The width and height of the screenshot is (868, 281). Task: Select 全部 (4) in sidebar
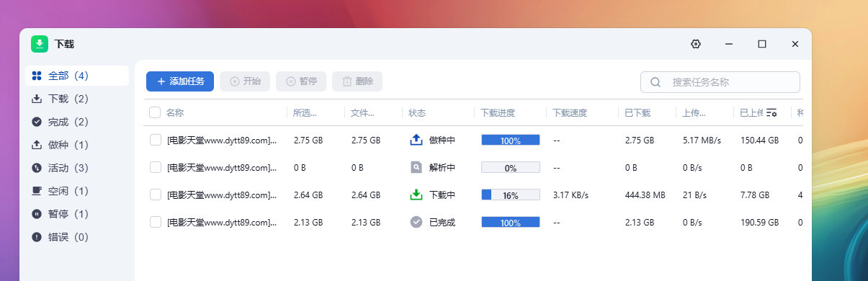click(77, 76)
